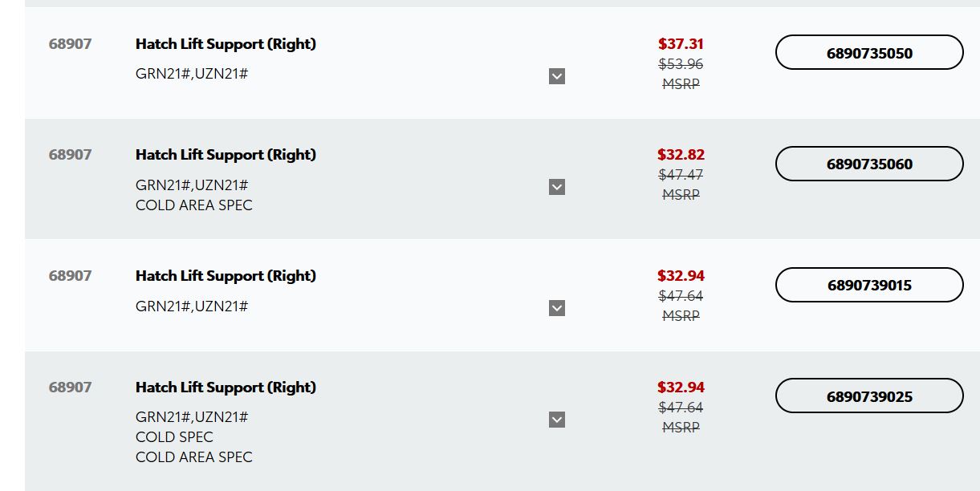The height and width of the screenshot is (491, 980).
Task: Expand details arrow for part 6890739025
Action: coord(557,420)
